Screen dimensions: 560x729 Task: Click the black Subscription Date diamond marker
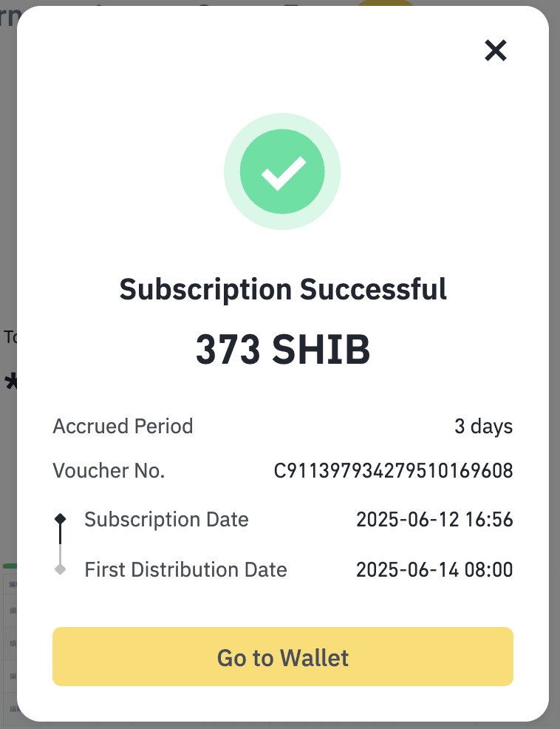(x=61, y=520)
